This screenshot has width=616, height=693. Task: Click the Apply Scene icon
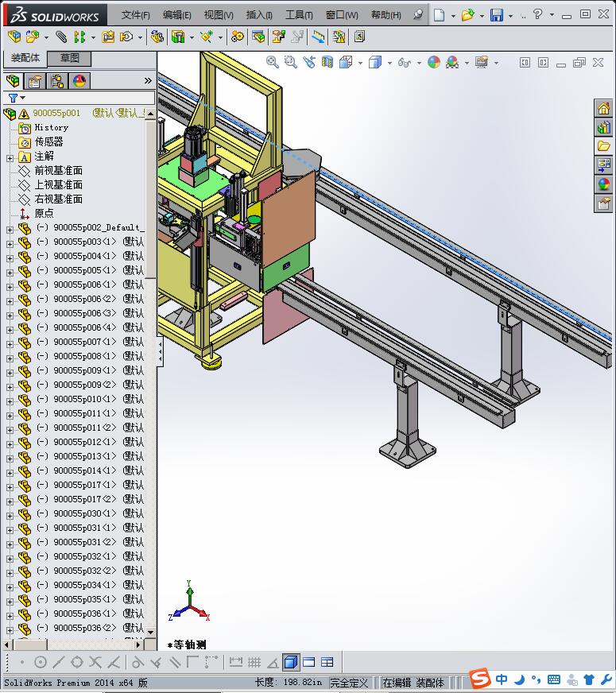pyautogui.click(x=452, y=62)
